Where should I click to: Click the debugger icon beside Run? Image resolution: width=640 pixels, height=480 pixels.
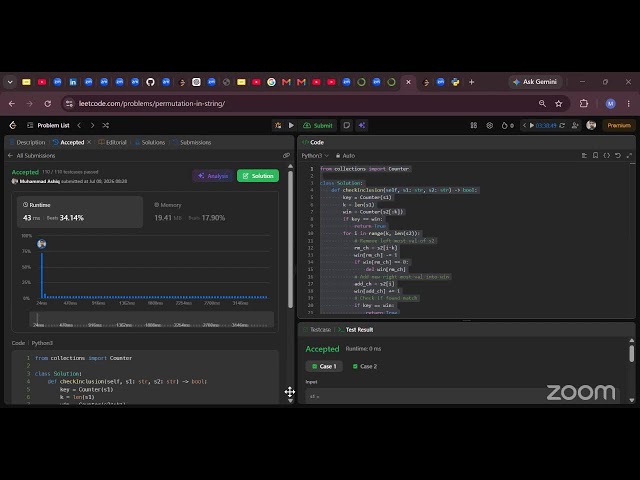coord(278,125)
